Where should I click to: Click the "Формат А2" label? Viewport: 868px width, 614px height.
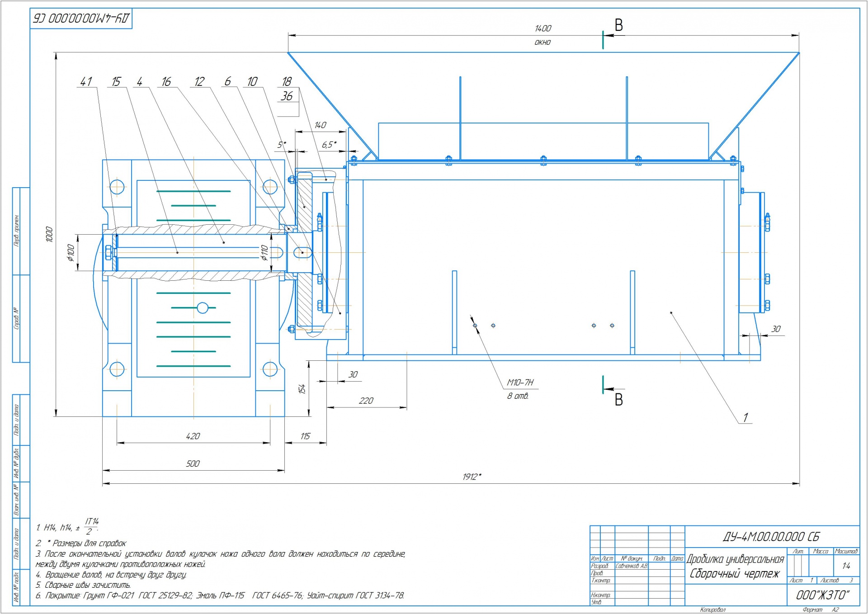point(821,610)
